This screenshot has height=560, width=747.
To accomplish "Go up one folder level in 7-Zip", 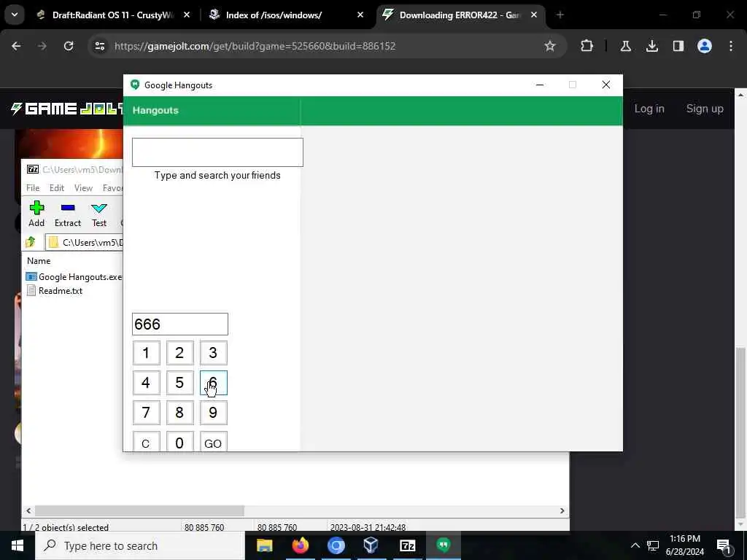I will pyautogui.click(x=31, y=242).
